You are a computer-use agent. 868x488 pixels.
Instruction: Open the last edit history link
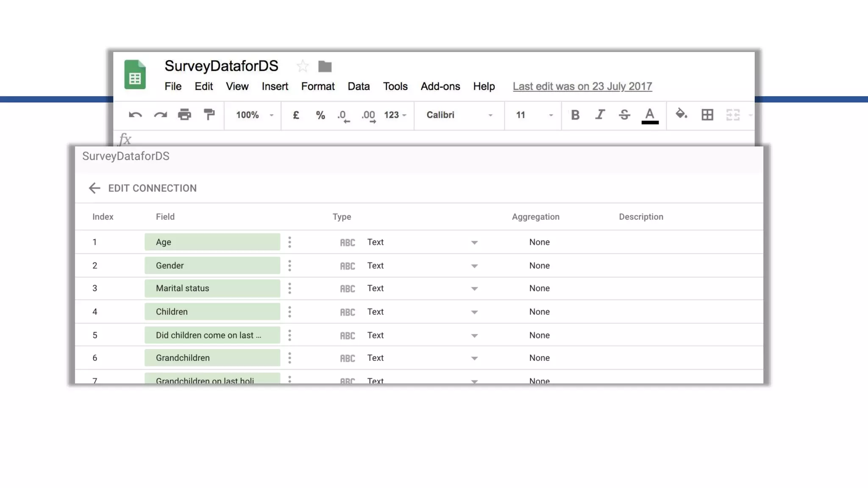[x=582, y=86]
